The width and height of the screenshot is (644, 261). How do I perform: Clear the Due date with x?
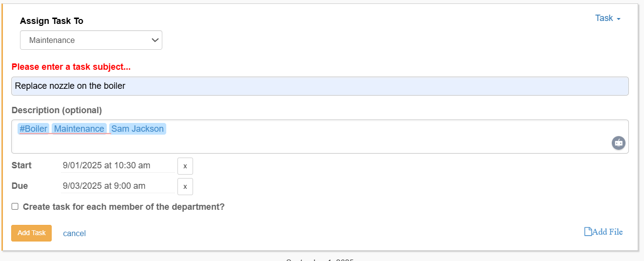[185, 186]
